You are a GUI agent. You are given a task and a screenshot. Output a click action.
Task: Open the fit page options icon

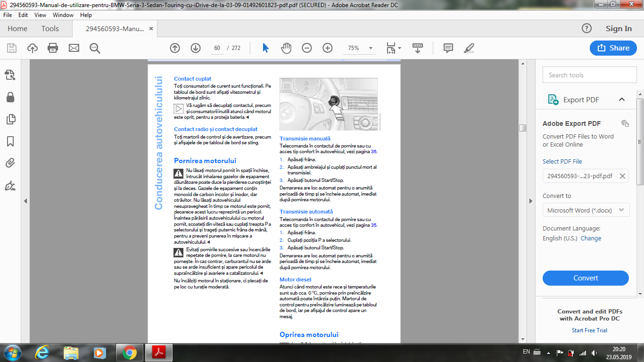click(x=393, y=48)
